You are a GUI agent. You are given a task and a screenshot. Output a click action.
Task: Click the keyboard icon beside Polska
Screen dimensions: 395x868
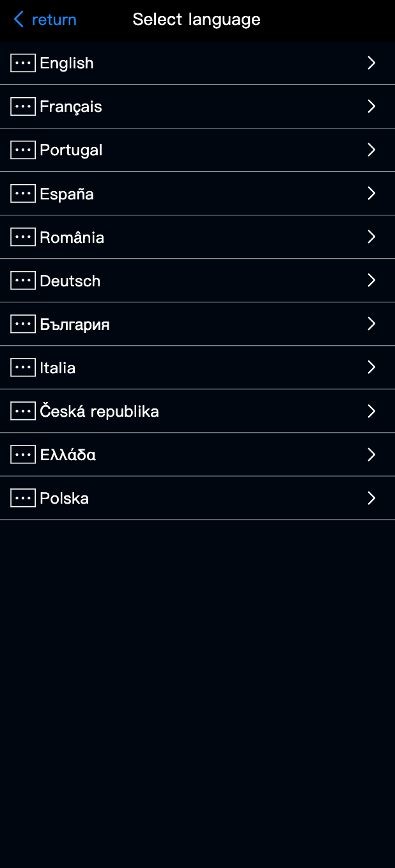(23, 498)
